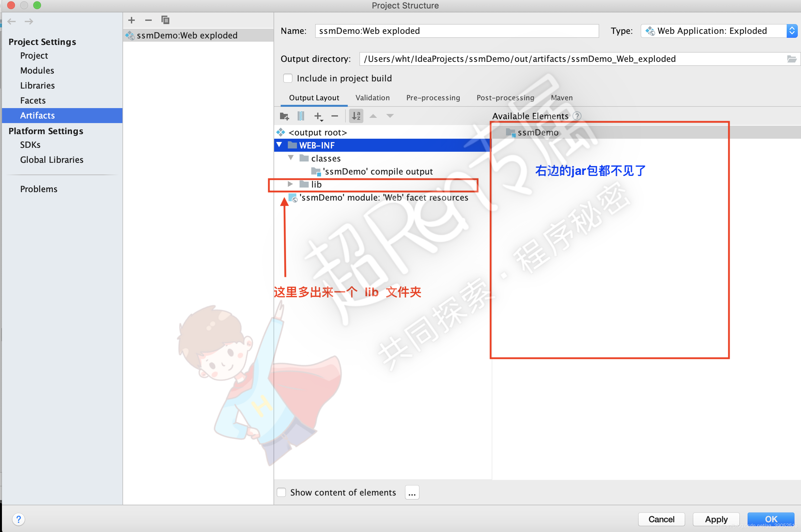The image size is (801, 532).
Task: Click the Output directory path field
Action: [573, 59]
